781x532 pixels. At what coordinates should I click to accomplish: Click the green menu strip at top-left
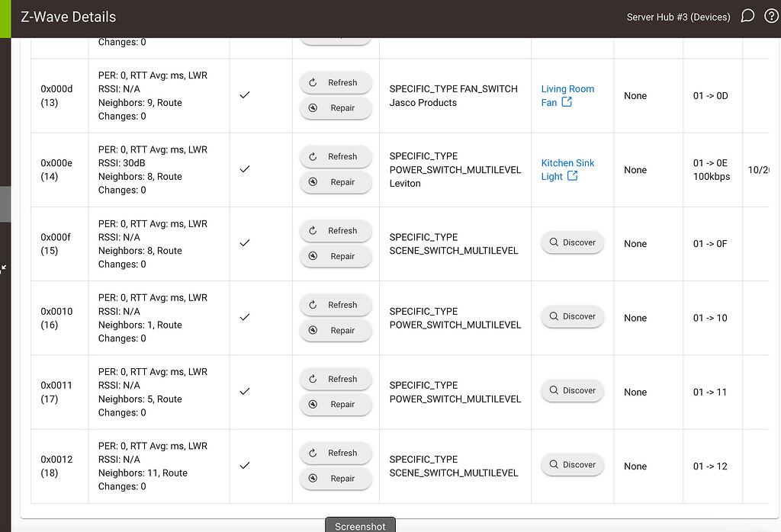pyautogui.click(x=5, y=18)
